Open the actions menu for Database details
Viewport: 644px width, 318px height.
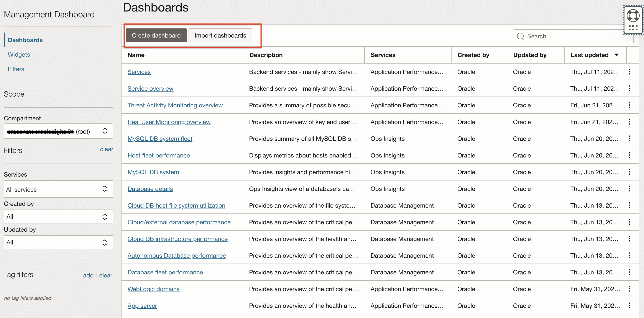(x=629, y=189)
